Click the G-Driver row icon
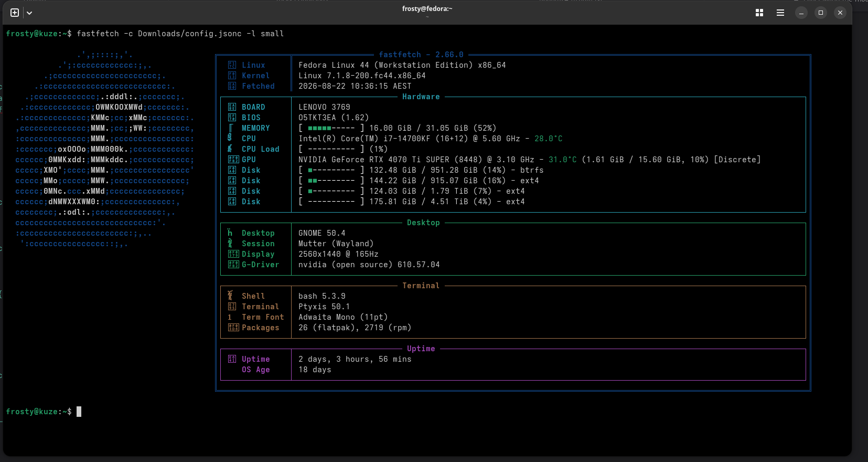Screen dimensions: 868x462 [233, 265]
